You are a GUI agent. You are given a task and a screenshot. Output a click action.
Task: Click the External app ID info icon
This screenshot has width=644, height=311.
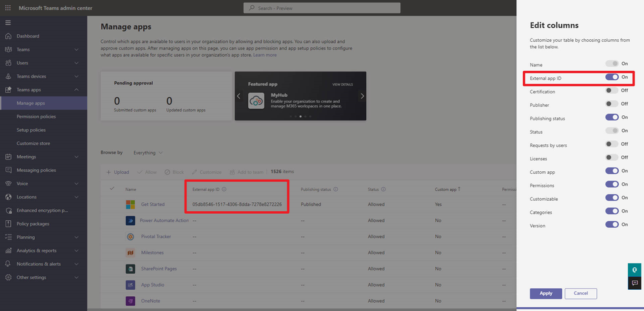(x=224, y=189)
